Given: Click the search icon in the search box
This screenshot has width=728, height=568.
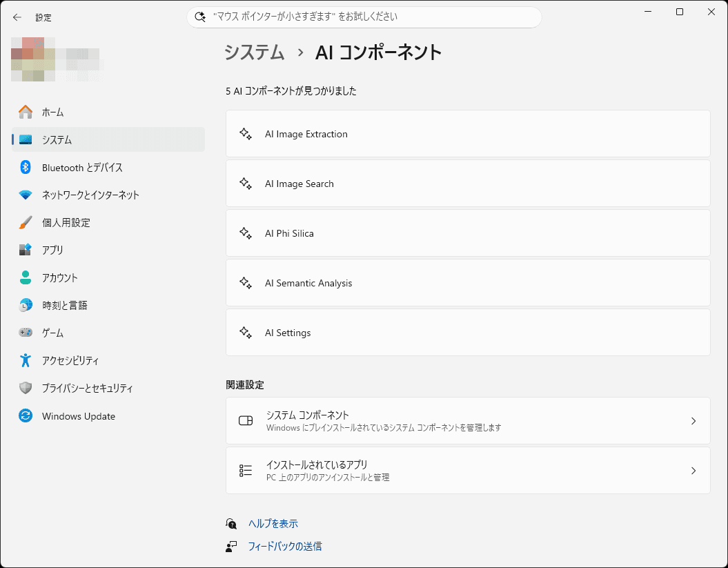Looking at the screenshot, I should [x=200, y=17].
